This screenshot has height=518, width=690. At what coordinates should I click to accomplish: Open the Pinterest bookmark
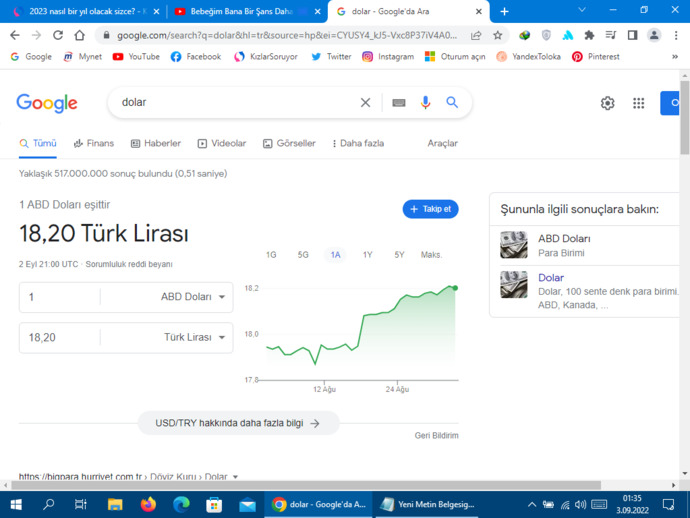click(595, 57)
